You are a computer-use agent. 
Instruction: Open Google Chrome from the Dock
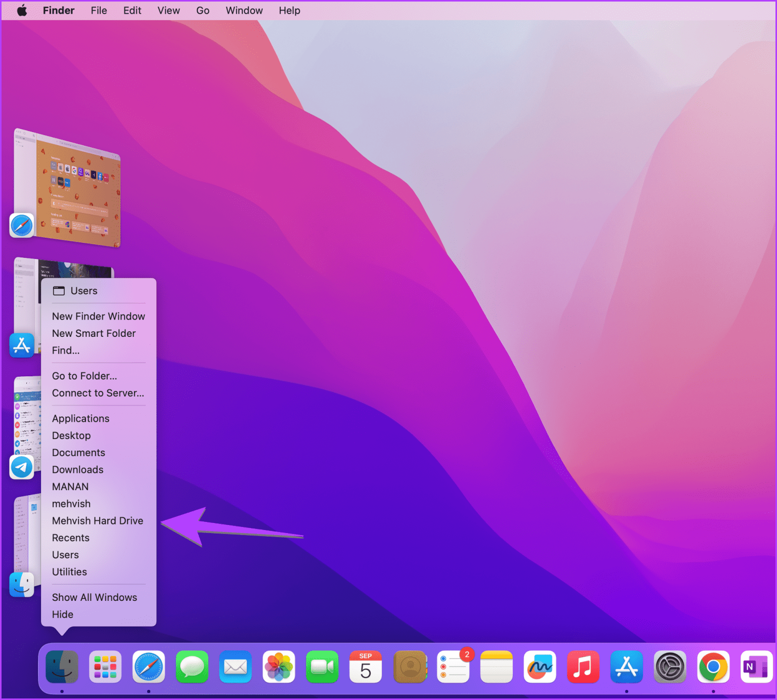click(713, 667)
